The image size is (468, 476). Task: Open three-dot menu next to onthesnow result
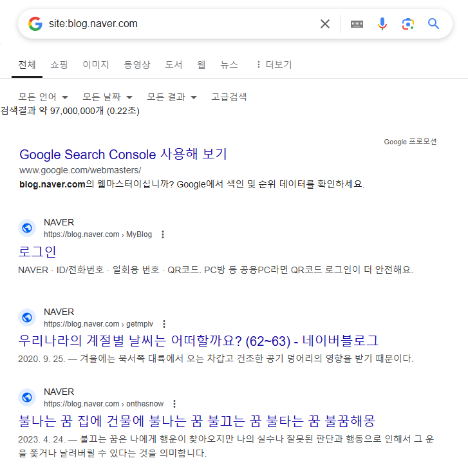[174, 404]
